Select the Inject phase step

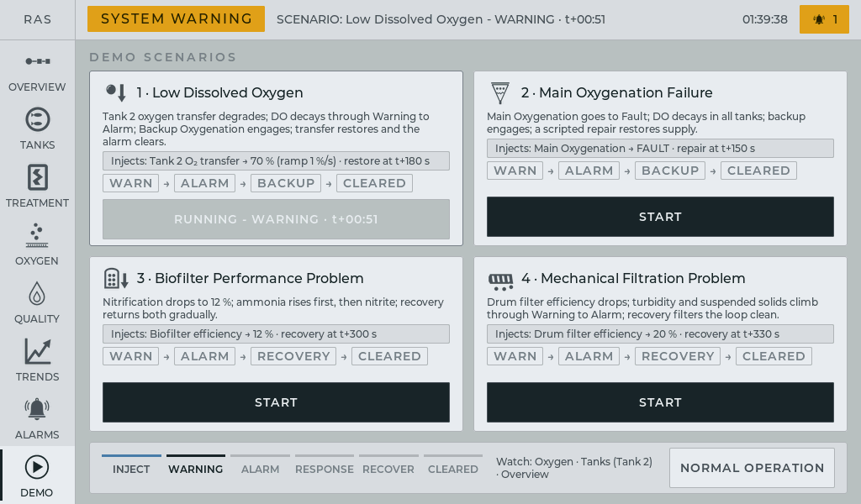pyautogui.click(x=131, y=465)
